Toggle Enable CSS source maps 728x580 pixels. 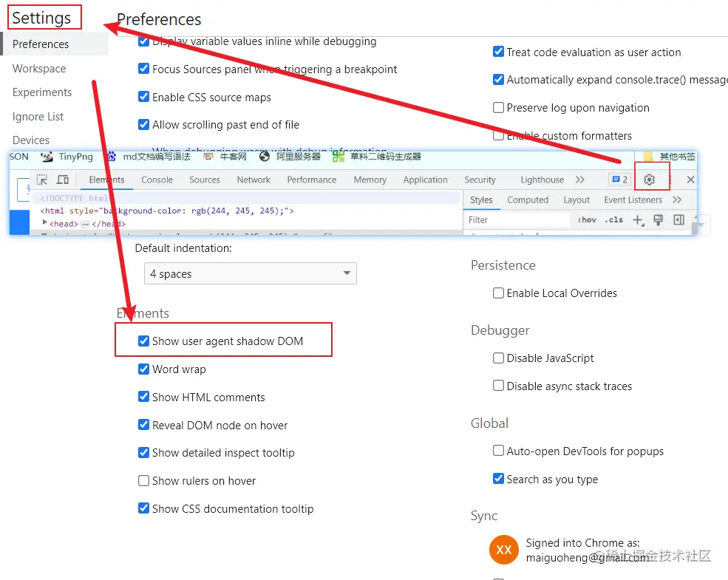pyautogui.click(x=144, y=97)
